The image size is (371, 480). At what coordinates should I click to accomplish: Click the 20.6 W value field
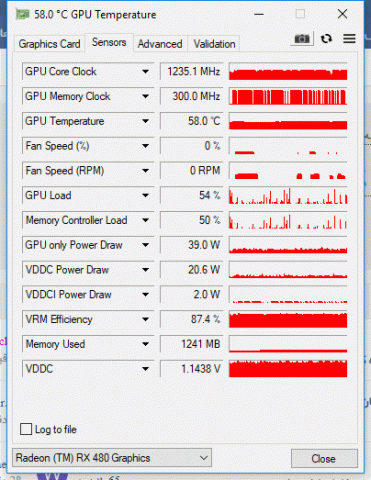pyautogui.click(x=191, y=270)
